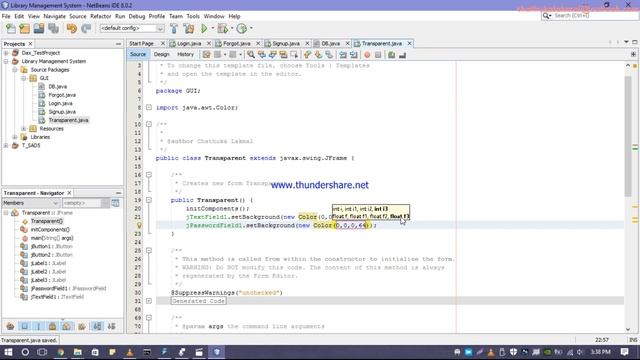
Task: Minimize the Navigator panel
Action: (118, 193)
